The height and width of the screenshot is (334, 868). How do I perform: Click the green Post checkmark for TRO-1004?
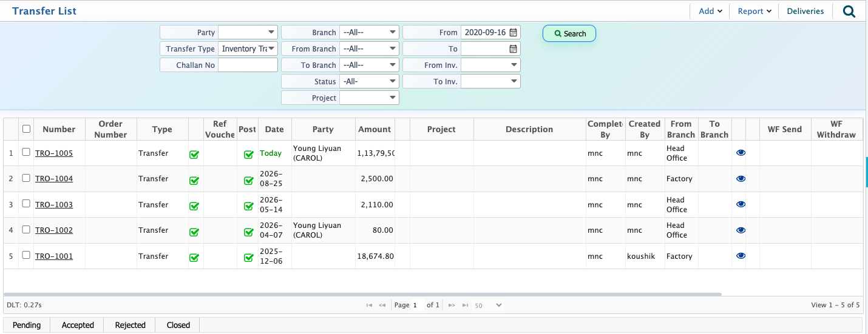(x=248, y=180)
